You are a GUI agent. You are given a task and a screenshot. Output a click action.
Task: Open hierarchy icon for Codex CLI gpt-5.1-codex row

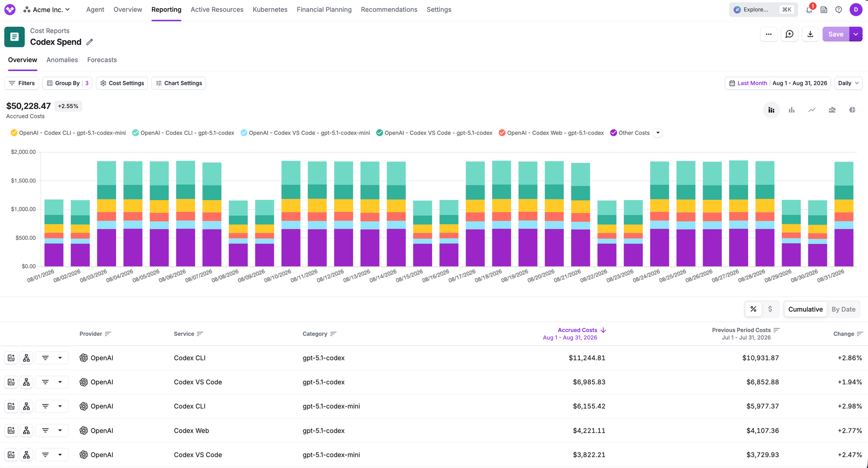tap(27, 358)
